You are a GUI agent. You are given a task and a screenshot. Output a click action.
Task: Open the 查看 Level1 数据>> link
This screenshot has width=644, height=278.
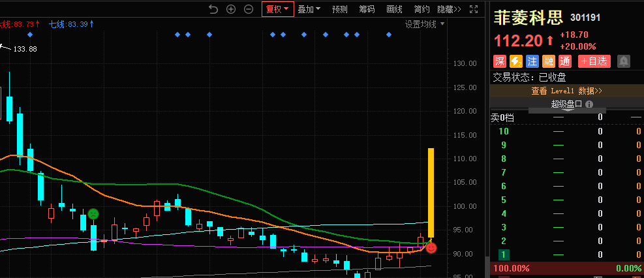tap(566, 91)
